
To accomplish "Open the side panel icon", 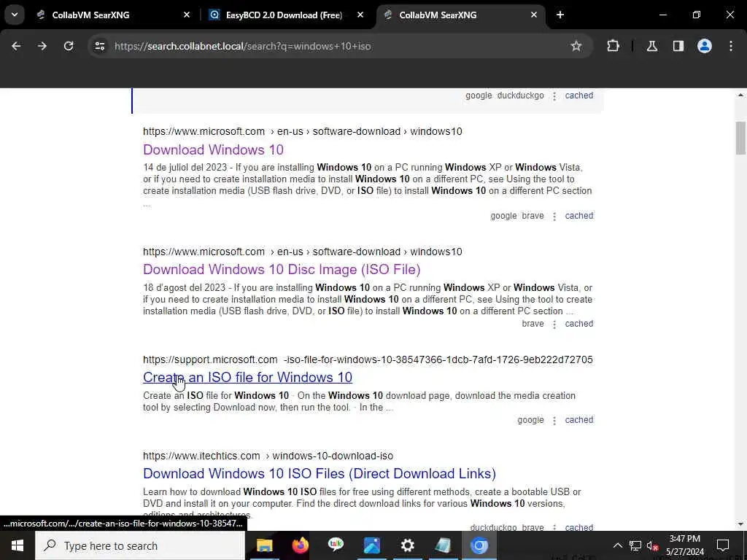I will coord(678,46).
